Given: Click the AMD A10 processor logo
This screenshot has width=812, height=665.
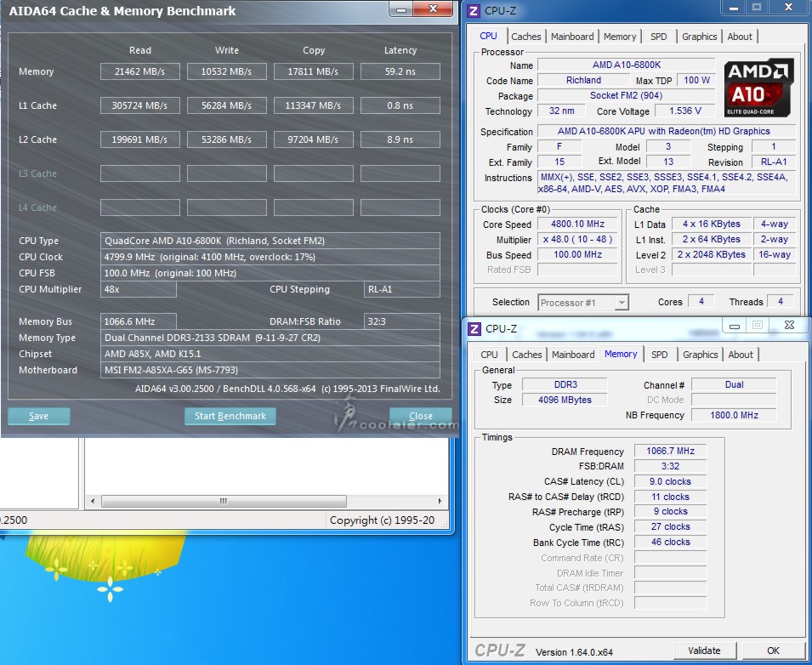Looking at the screenshot, I should tap(758, 88).
